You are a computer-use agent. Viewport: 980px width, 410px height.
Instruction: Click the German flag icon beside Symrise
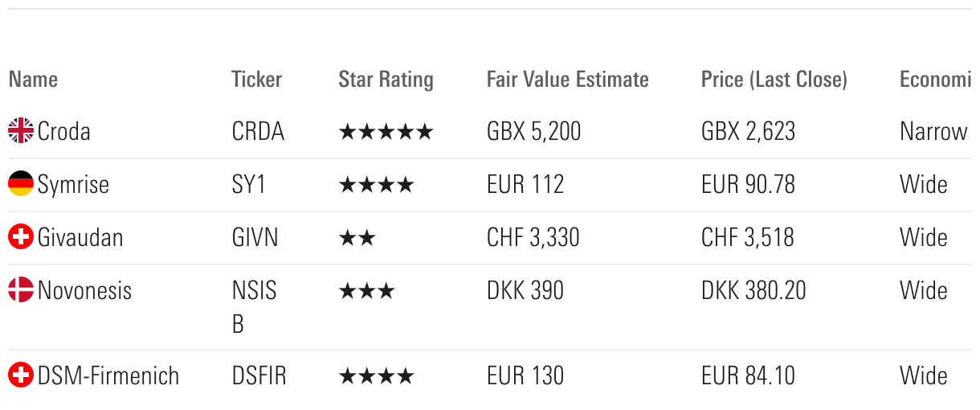click(x=21, y=184)
